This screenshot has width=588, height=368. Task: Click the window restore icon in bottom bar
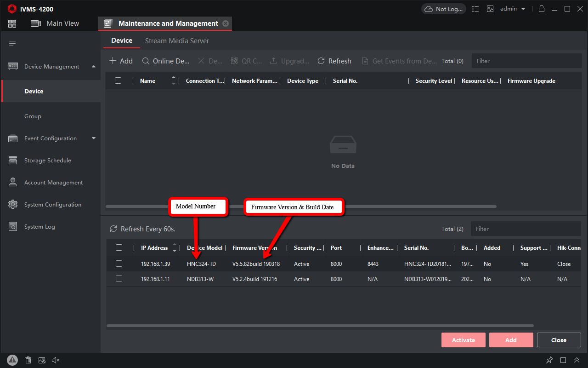click(x=563, y=360)
